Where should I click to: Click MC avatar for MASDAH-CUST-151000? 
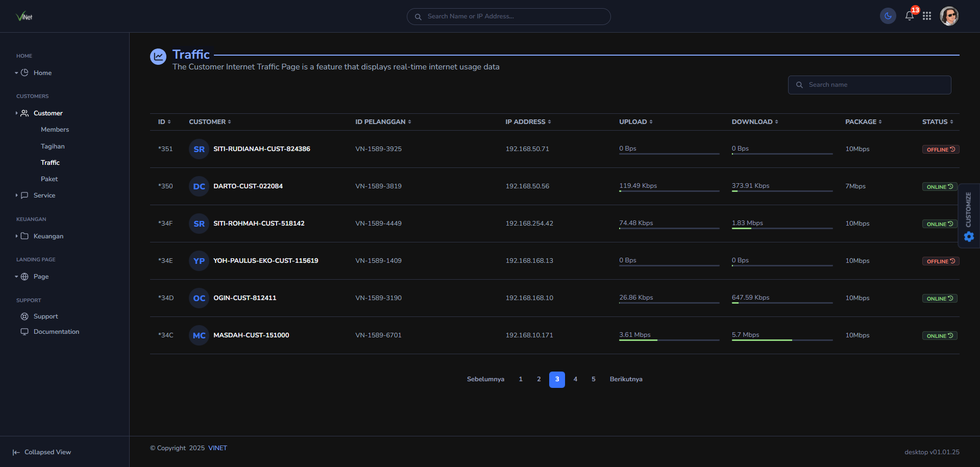point(199,335)
